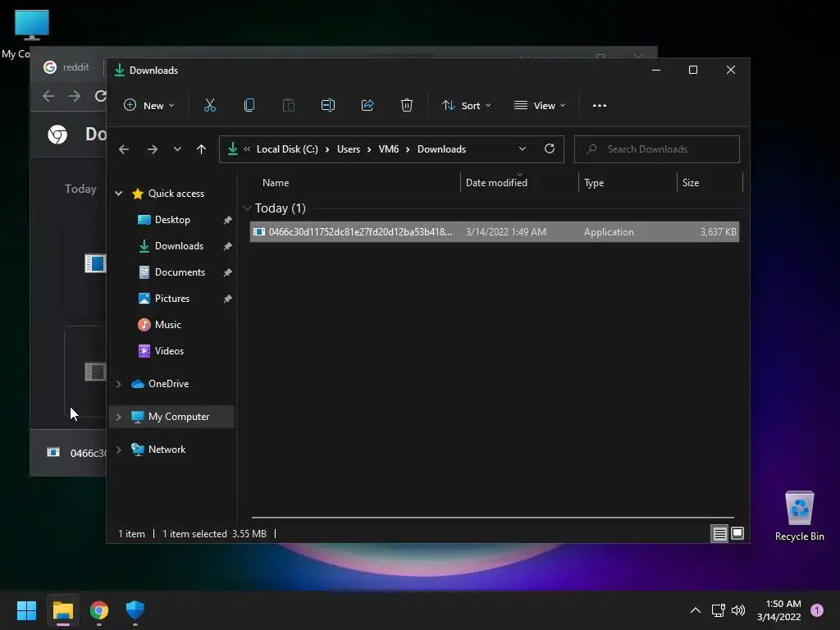Switch to details view icon in status bar
Image resolution: width=840 pixels, height=630 pixels.
719,533
